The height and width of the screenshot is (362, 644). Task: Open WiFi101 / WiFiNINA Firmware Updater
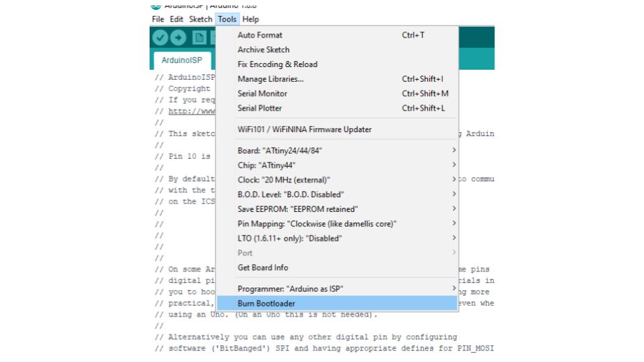337,129
